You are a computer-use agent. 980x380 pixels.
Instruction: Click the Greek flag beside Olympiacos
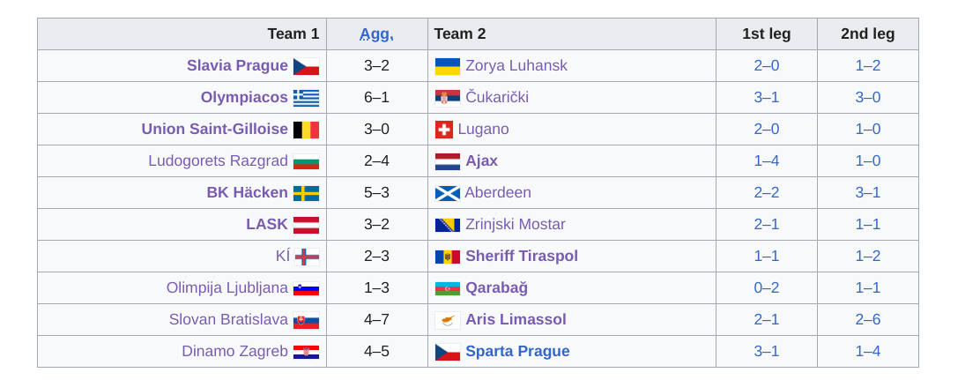click(x=307, y=98)
